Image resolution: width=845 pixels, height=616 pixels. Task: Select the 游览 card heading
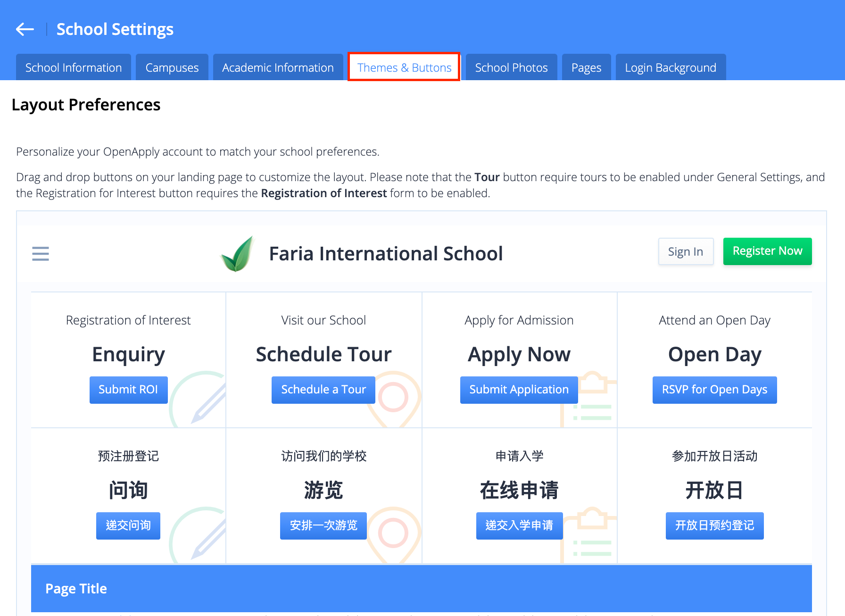tap(323, 490)
